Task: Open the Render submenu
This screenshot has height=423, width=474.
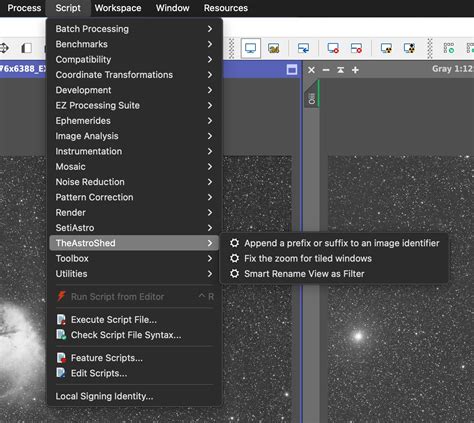Action: coord(134,213)
